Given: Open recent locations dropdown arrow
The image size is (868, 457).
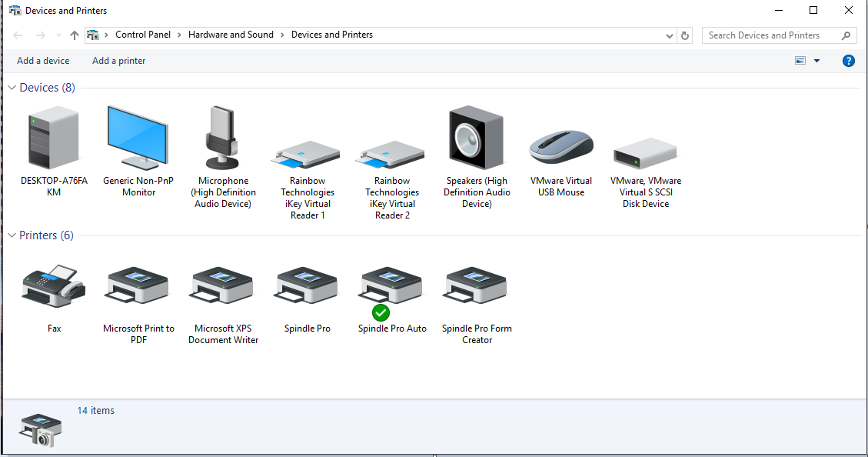Looking at the screenshot, I should click(x=58, y=35).
